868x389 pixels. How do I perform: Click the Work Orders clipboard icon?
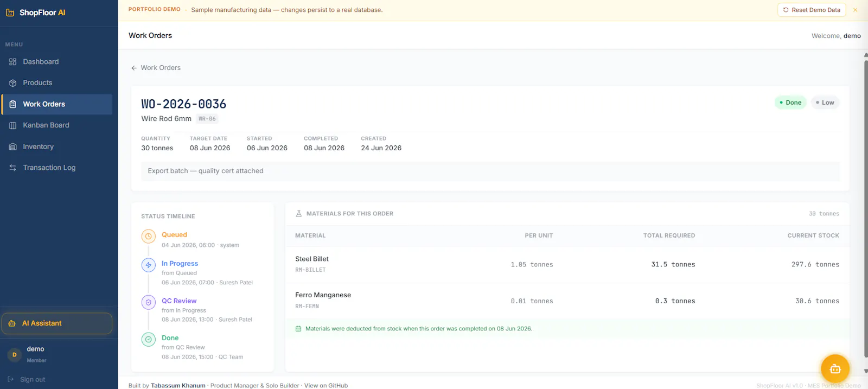coord(13,104)
